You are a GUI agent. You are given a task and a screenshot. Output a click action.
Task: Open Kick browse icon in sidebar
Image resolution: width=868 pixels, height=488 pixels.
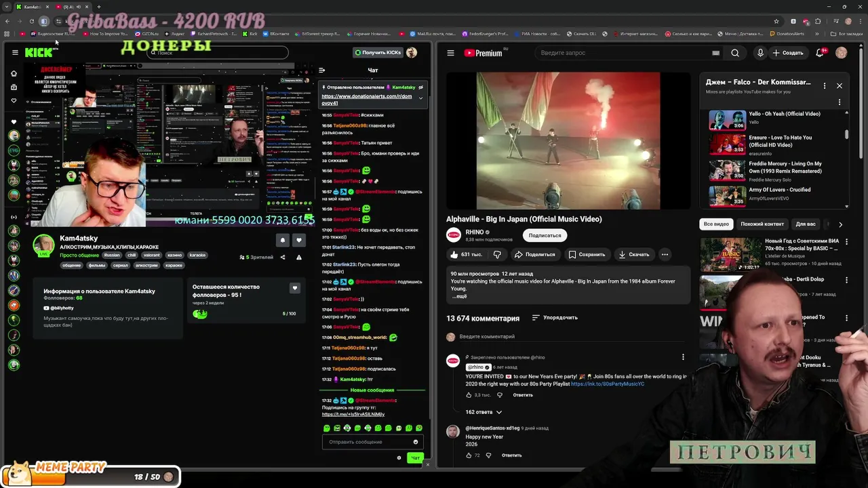(14, 87)
